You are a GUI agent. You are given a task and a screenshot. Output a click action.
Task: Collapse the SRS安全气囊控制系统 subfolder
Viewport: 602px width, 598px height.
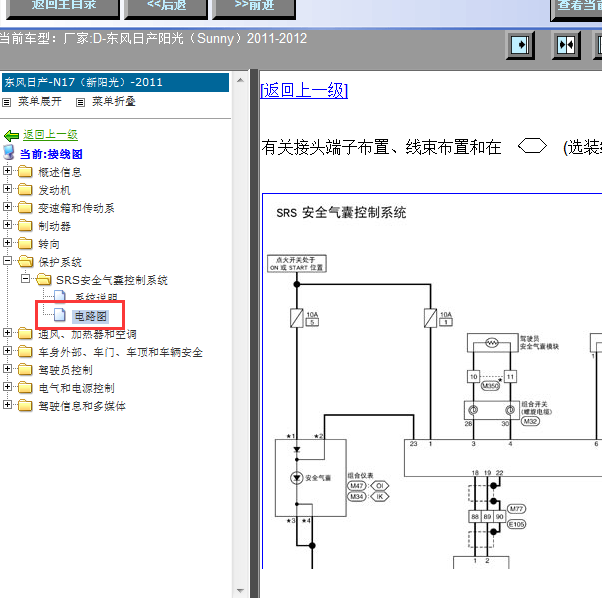[x=25, y=279]
